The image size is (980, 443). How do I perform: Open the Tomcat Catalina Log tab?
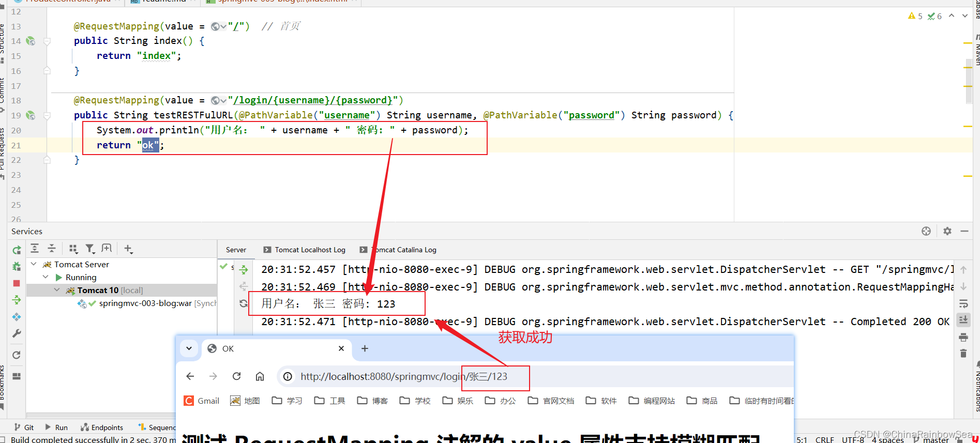point(398,250)
